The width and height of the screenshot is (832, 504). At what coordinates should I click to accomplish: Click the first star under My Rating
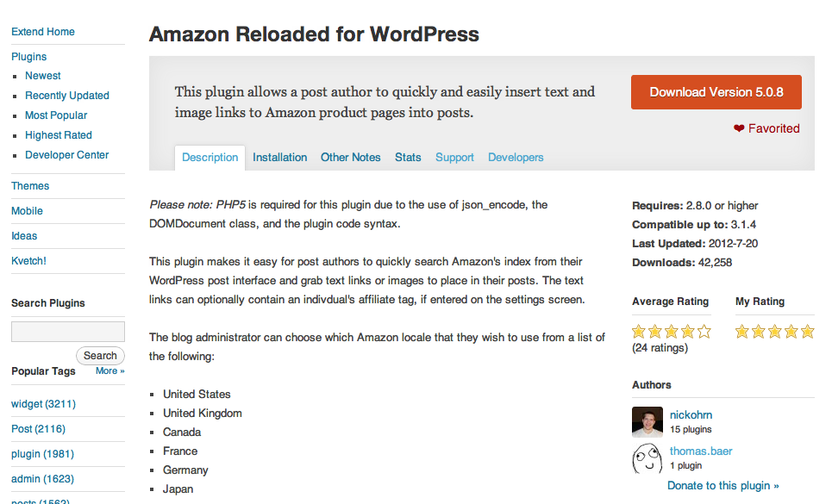[741, 332]
